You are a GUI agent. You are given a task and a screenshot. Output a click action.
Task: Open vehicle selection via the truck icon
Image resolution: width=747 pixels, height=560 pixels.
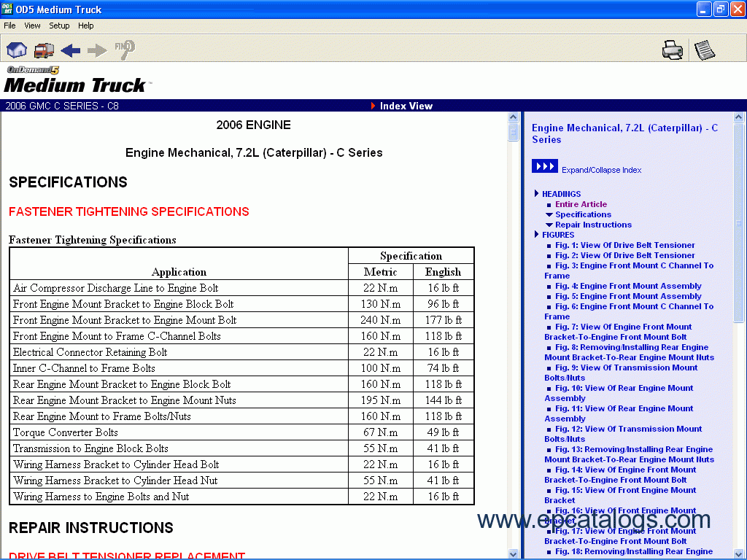point(44,50)
